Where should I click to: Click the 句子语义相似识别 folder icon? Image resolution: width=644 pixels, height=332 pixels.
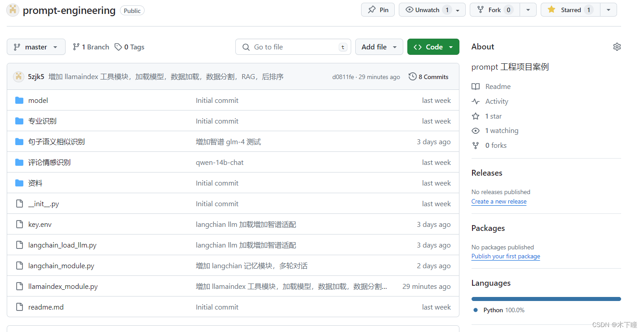[x=19, y=142]
